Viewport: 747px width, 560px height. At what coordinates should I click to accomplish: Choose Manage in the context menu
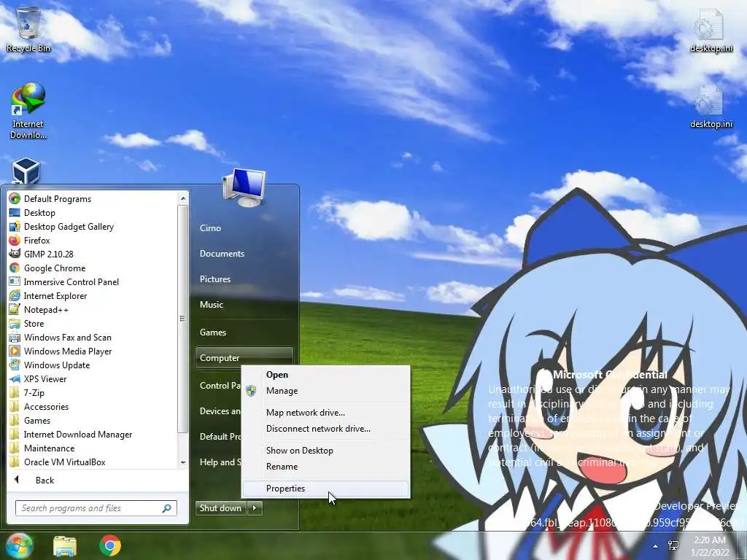click(x=325, y=391)
